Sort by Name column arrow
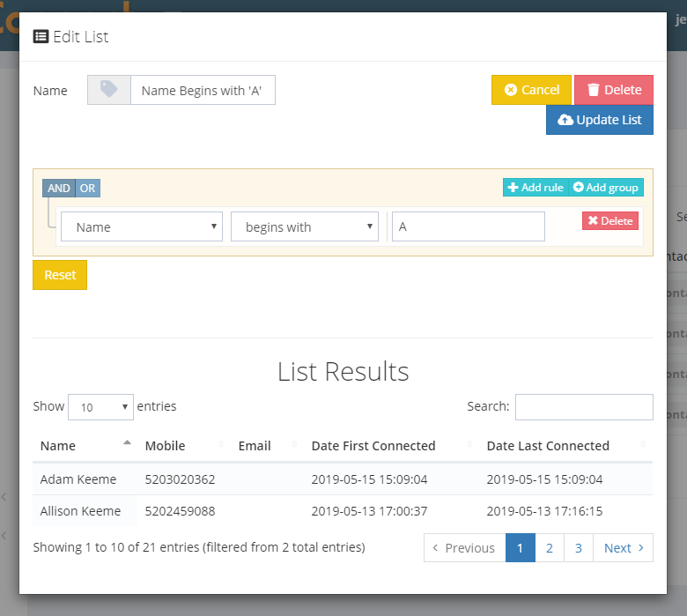This screenshot has height=616, width=687. tap(127, 442)
